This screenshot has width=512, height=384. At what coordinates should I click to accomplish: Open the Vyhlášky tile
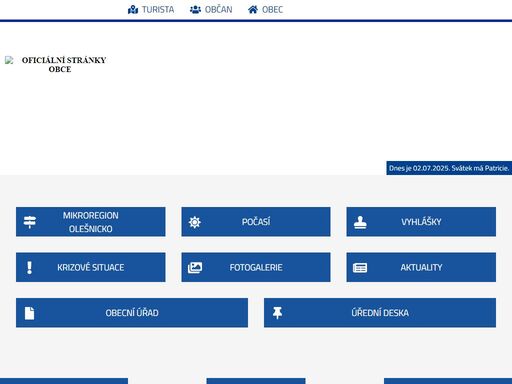pos(421,222)
